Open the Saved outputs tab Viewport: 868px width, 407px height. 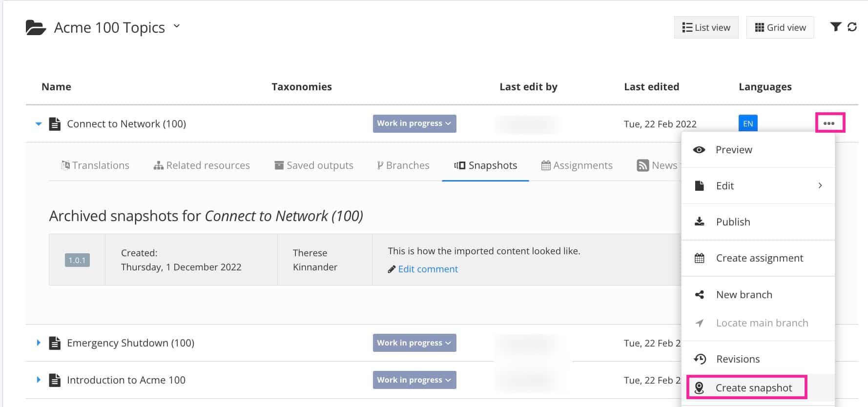pos(314,165)
